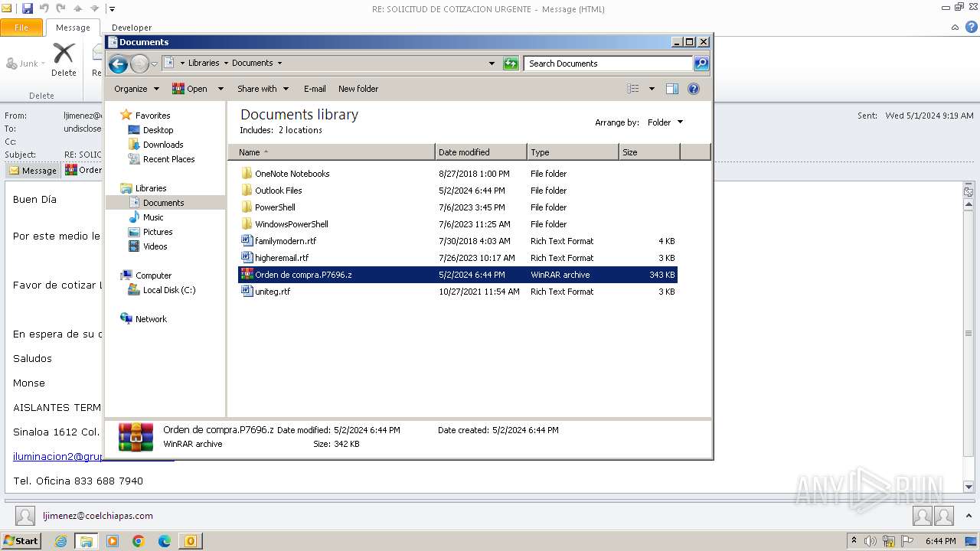Sort by Type column header

pos(573,152)
